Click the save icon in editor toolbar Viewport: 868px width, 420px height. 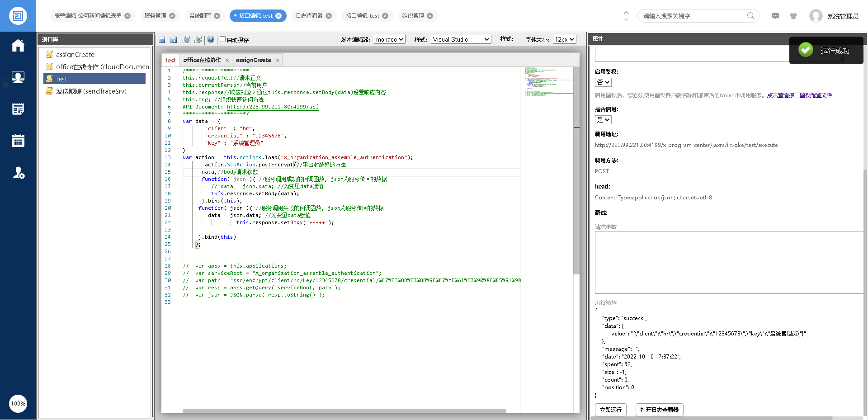point(162,40)
